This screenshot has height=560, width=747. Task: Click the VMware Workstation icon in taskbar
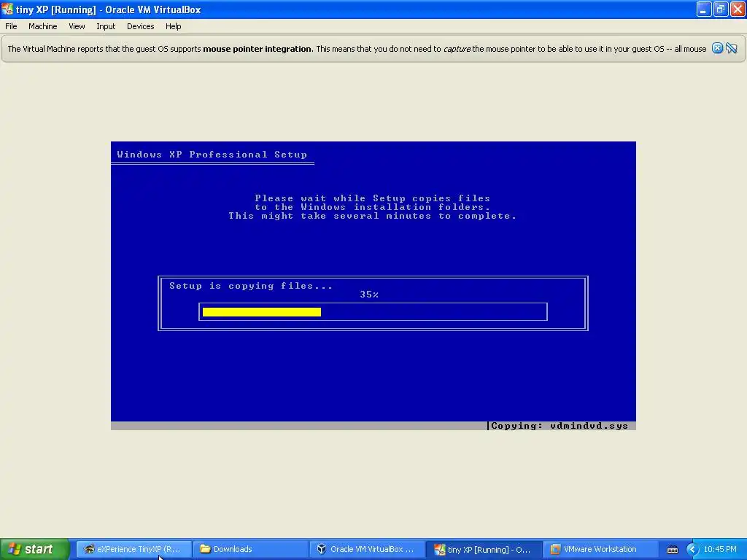pos(555,549)
